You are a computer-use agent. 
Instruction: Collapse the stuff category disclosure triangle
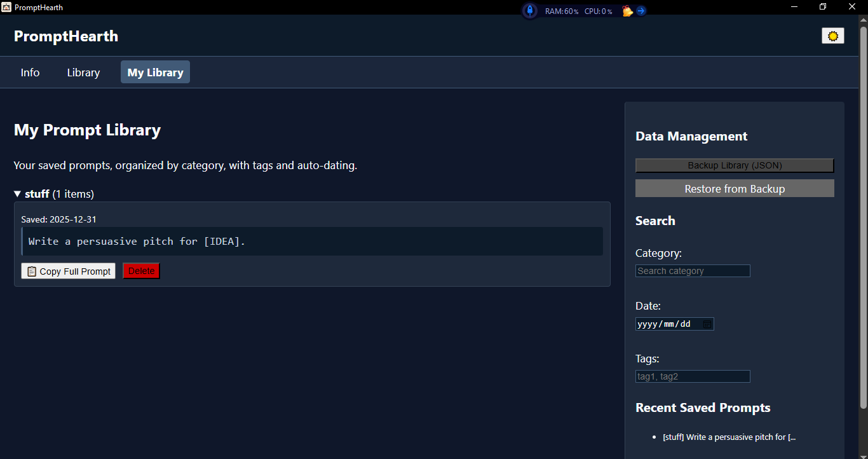(18, 194)
